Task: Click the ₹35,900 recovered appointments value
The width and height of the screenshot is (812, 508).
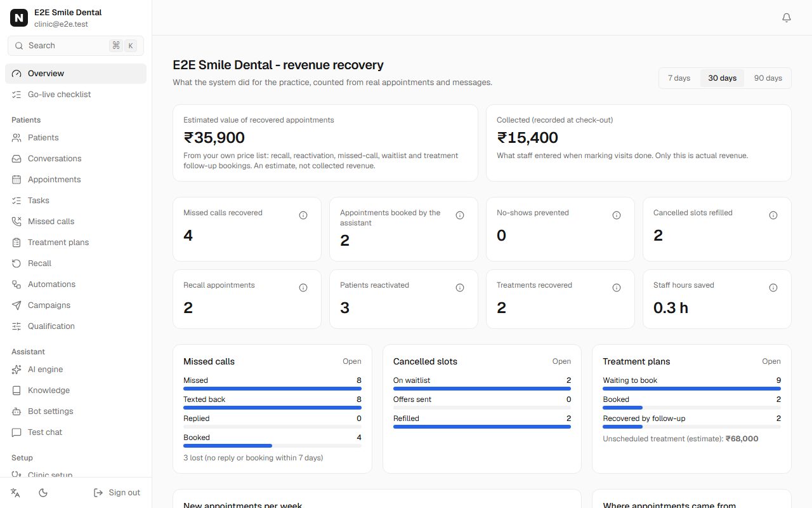Action: (214, 138)
